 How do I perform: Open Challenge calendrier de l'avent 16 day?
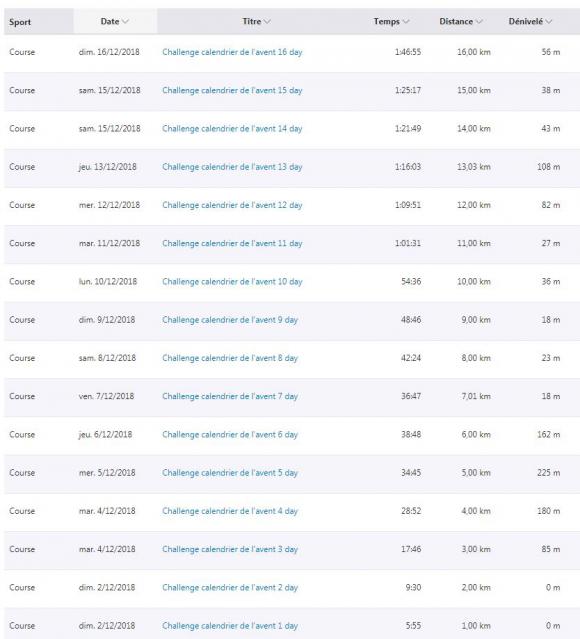pos(232,52)
